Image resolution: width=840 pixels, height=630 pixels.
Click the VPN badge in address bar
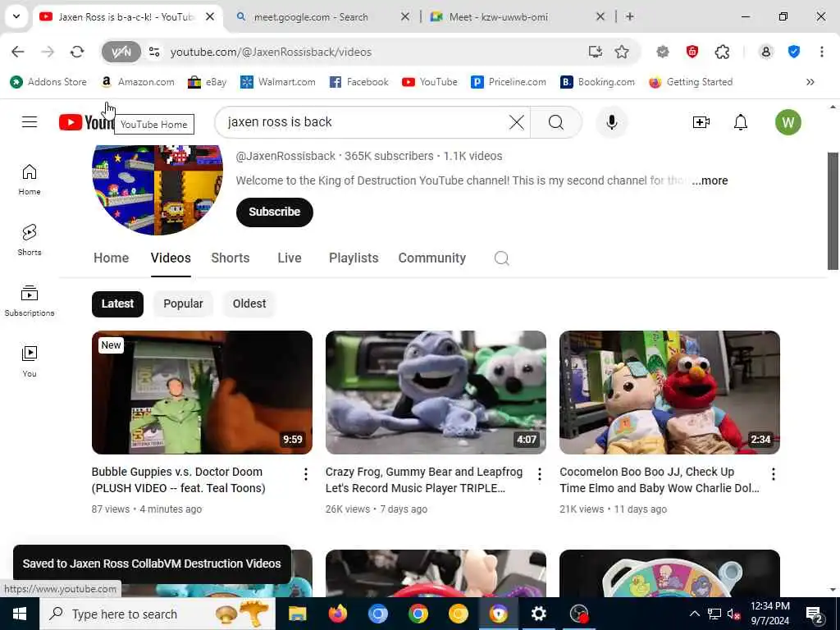(121, 52)
